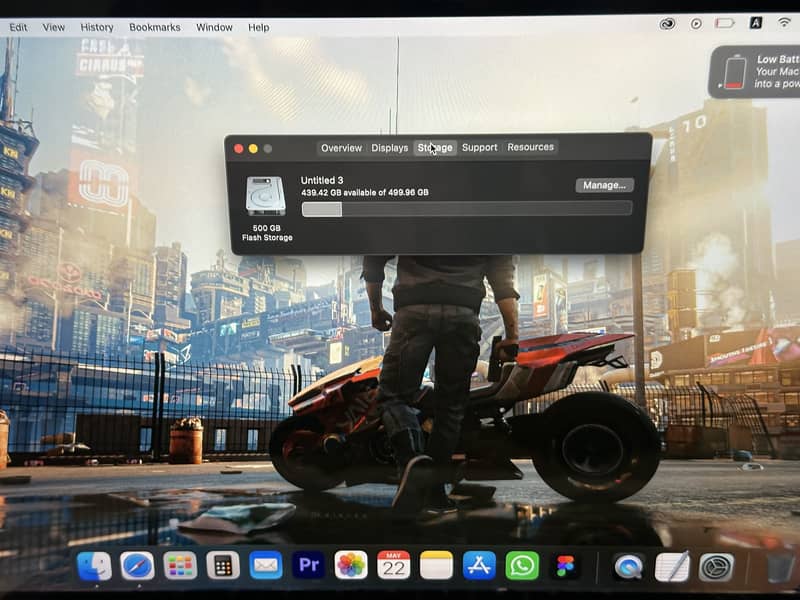Open Finder from the Dock
Screen dimensions: 800x600
pyautogui.click(x=94, y=566)
